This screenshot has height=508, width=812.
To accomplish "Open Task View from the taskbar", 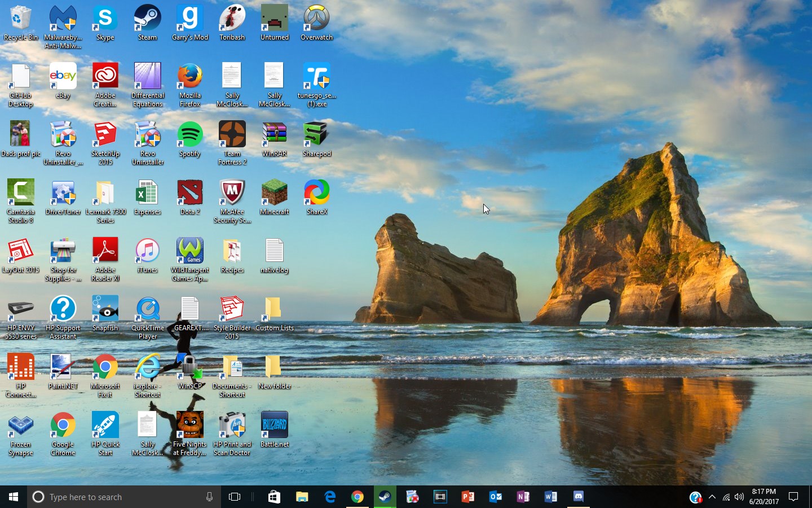I will point(235,497).
